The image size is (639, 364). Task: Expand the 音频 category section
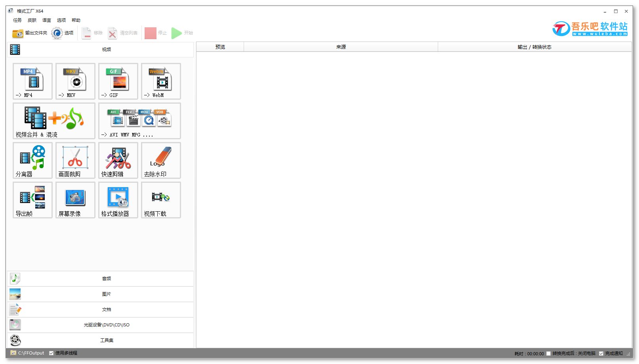(100, 279)
